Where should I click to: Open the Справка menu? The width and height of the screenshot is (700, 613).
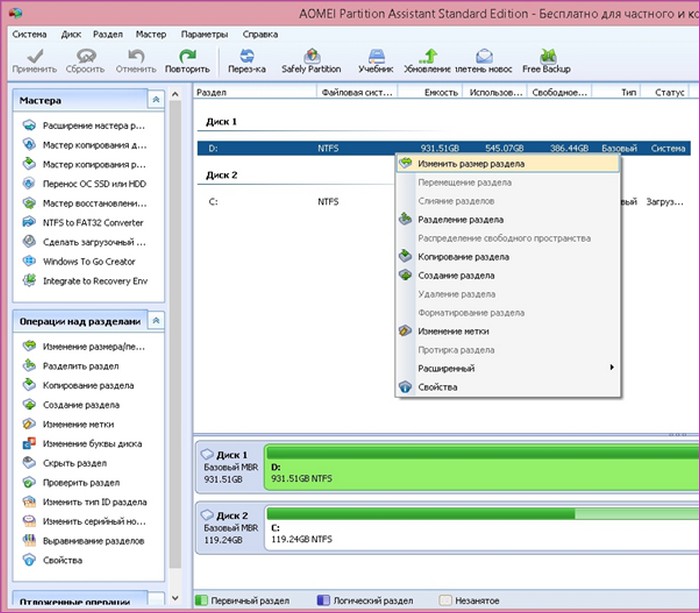coord(260,34)
